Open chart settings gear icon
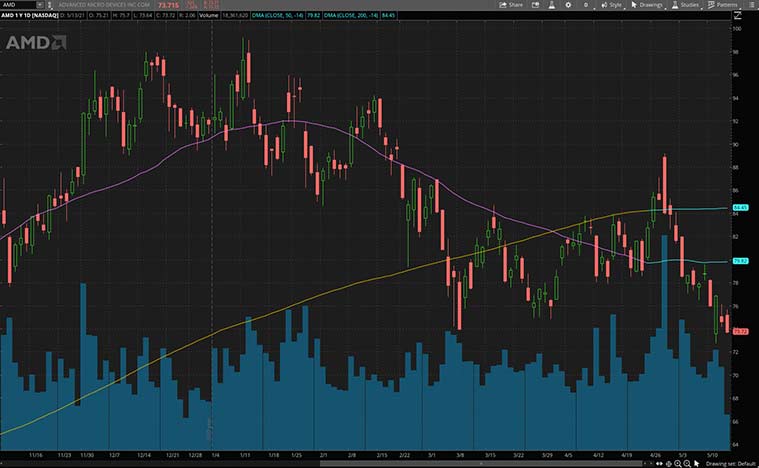This screenshot has width=759, height=468. (566, 5)
